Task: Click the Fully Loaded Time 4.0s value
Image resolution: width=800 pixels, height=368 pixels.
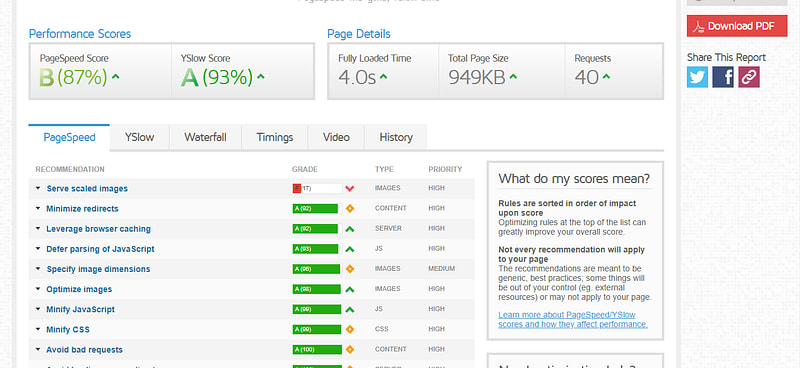Action: click(357, 78)
